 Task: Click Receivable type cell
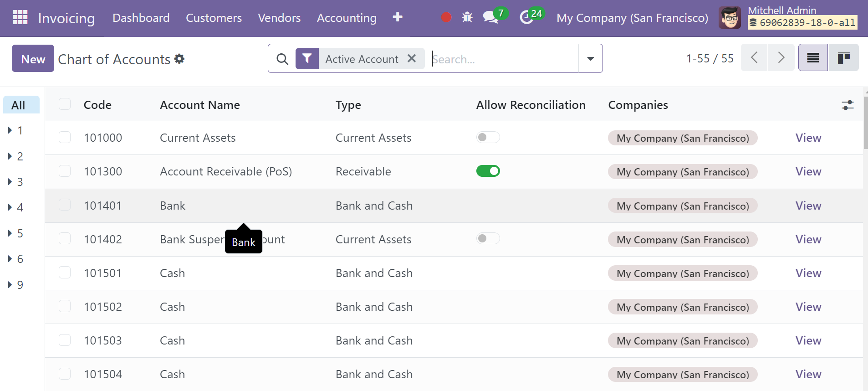click(363, 171)
